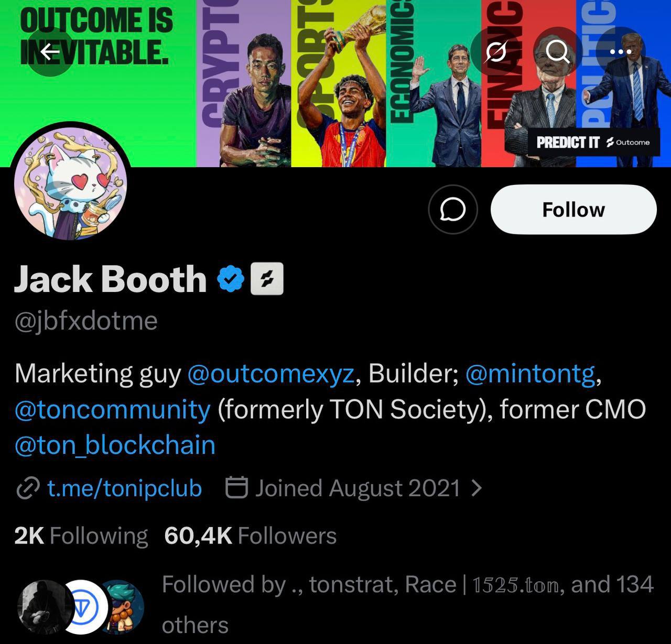Screen dimensions: 671x644
Task: Tap the Outcome affiliate badge icon
Action: point(267,279)
